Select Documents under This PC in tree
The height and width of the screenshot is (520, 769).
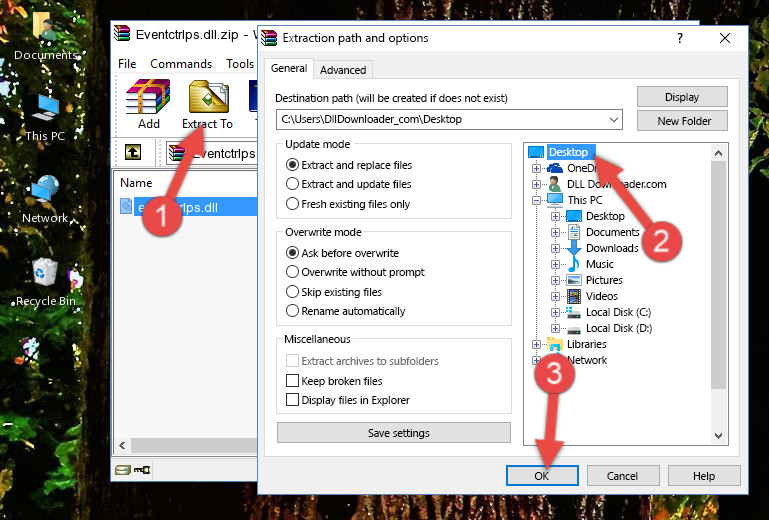click(613, 232)
